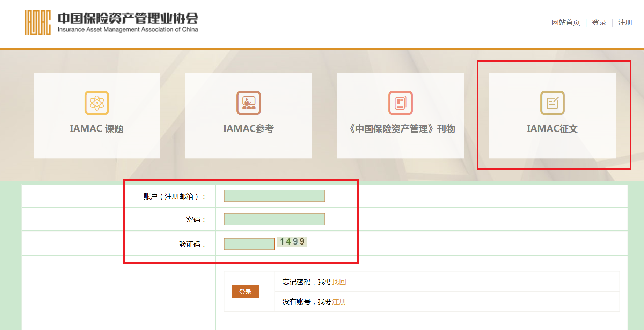Focus the 验证码 input field
The height and width of the screenshot is (330, 644).
pos(249,244)
